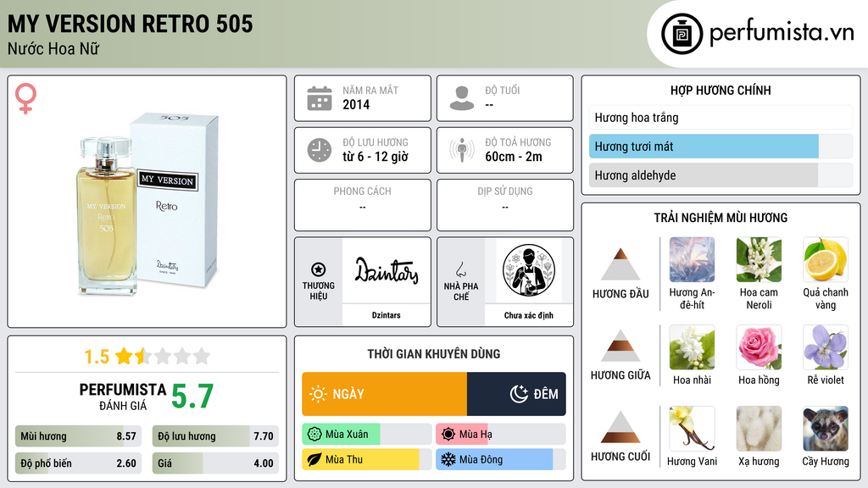The width and height of the screenshot is (868, 488).
Task: Click the Chưa xác định perfumer label
Action: pos(529,315)
